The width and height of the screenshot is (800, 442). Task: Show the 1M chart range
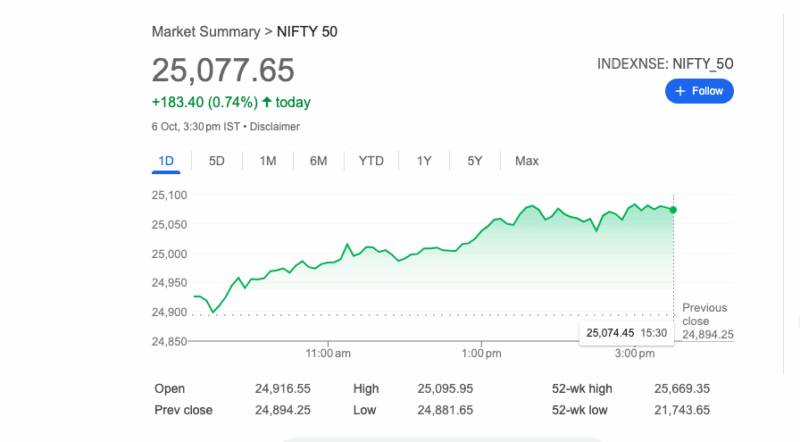[x=267, y=161]
